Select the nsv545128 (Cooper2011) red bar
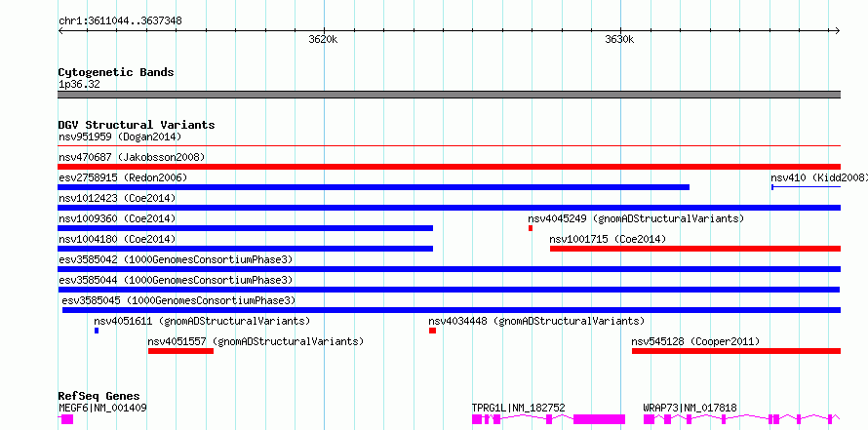This screenshot has height=430, width=868. point(736,351)
